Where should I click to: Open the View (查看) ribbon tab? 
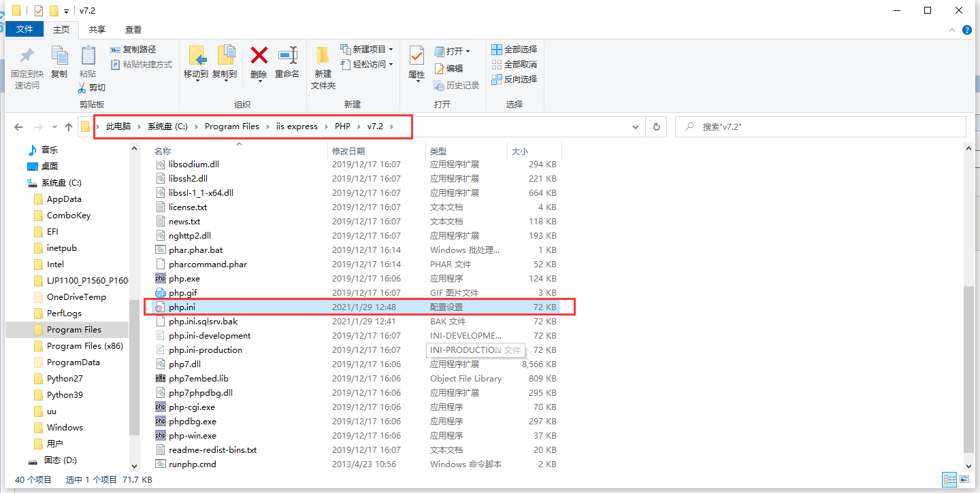tap(133, 29)
